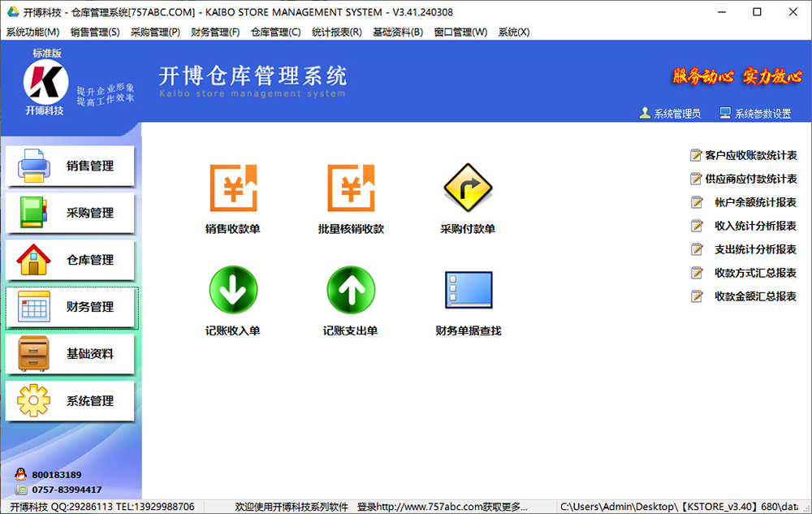Open the 基础资料(B) menu
Viewport: 812px width, 514px height.
pyautogui.click(x=398, y=32)
